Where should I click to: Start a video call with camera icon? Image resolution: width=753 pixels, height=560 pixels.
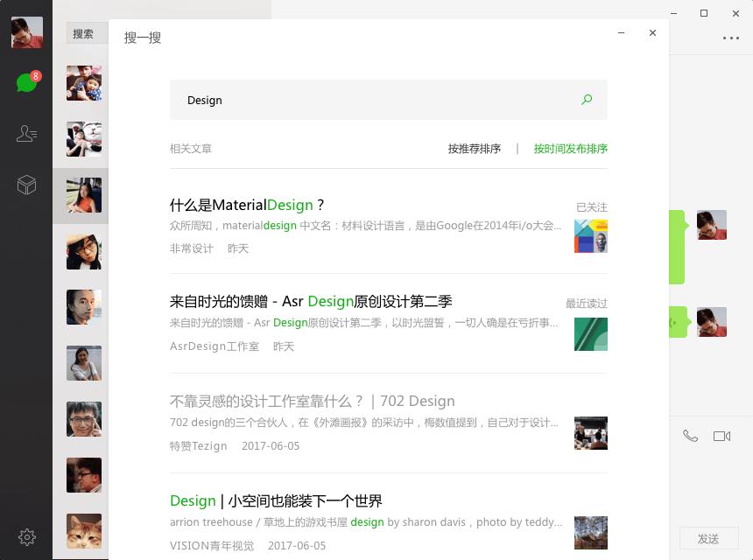tap(721, 436)
